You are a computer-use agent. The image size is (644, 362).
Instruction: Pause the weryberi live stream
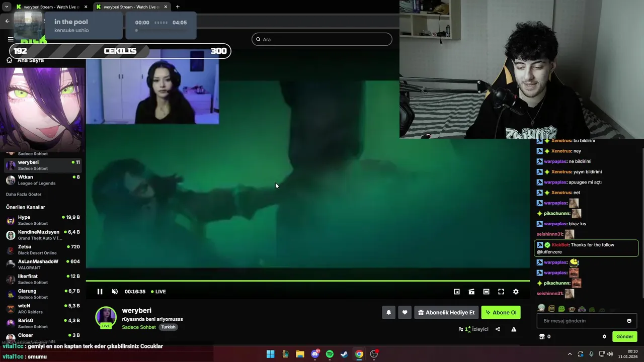point(100,292)
